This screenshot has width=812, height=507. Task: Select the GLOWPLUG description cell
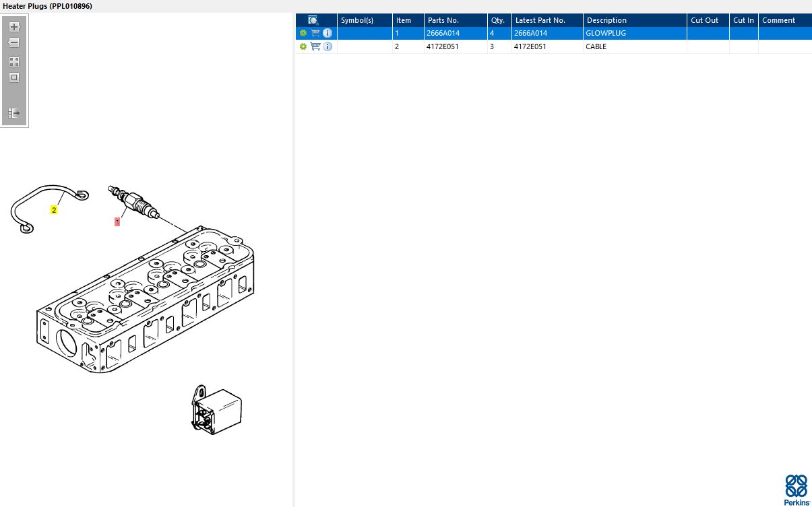tap(635, 33)
